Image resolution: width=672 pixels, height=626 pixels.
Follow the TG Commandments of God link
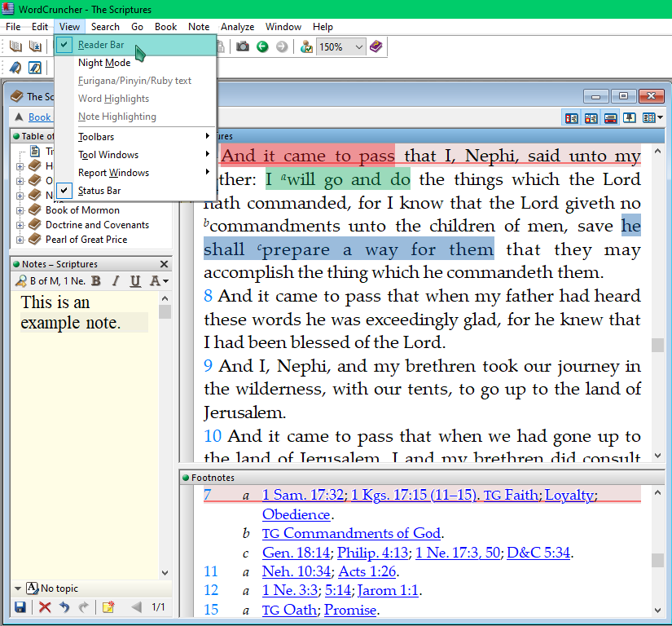[351, 533]
